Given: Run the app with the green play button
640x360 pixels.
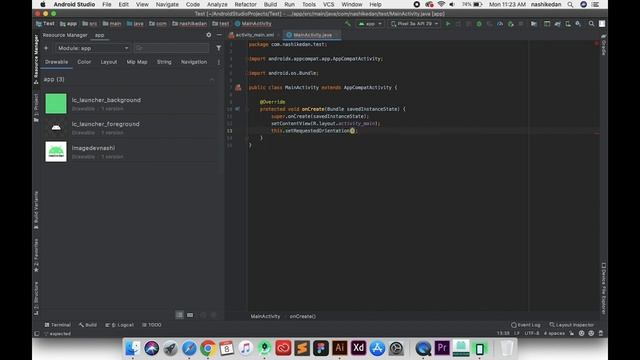Looking at the screenshot, I should click(x=448, y=24).
